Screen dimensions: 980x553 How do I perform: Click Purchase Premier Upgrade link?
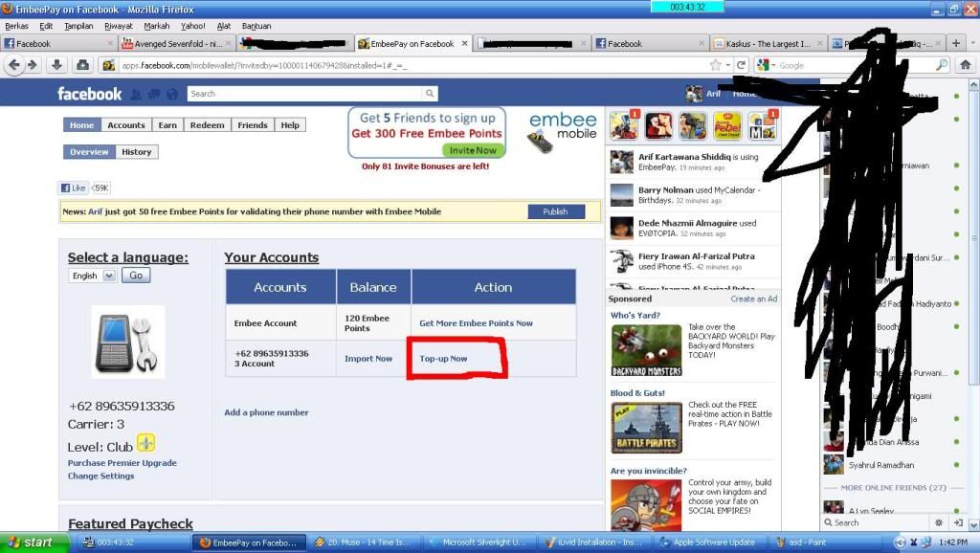[x=122, y=463]
